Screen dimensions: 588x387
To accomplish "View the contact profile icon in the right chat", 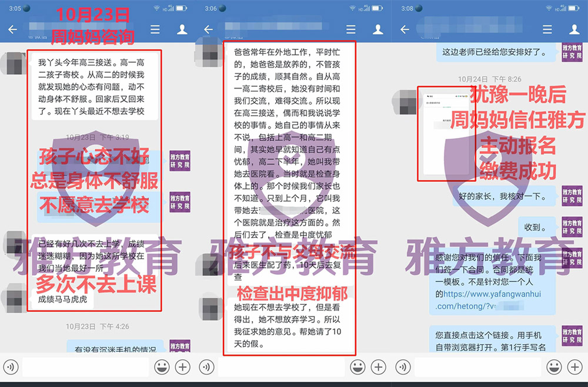I will tap(573, 29).
